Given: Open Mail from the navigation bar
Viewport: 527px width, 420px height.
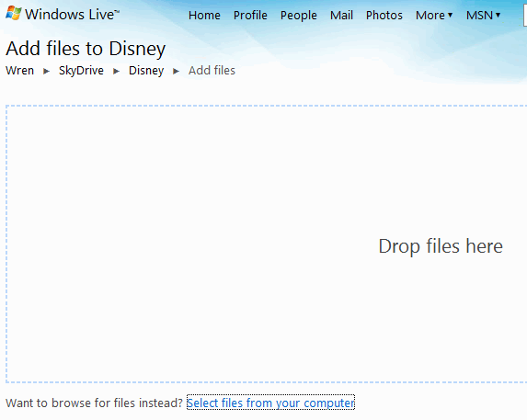Looking at the screenshot, I should point(341,15).
